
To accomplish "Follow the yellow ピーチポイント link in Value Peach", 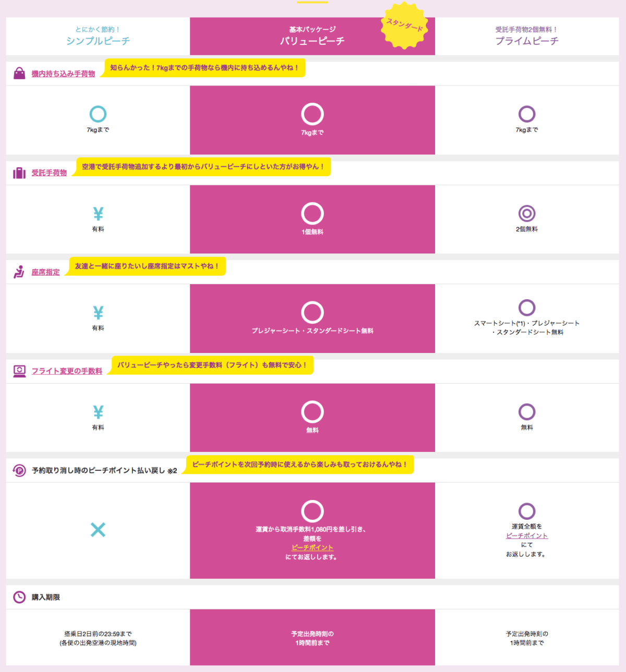I will 312,547.
